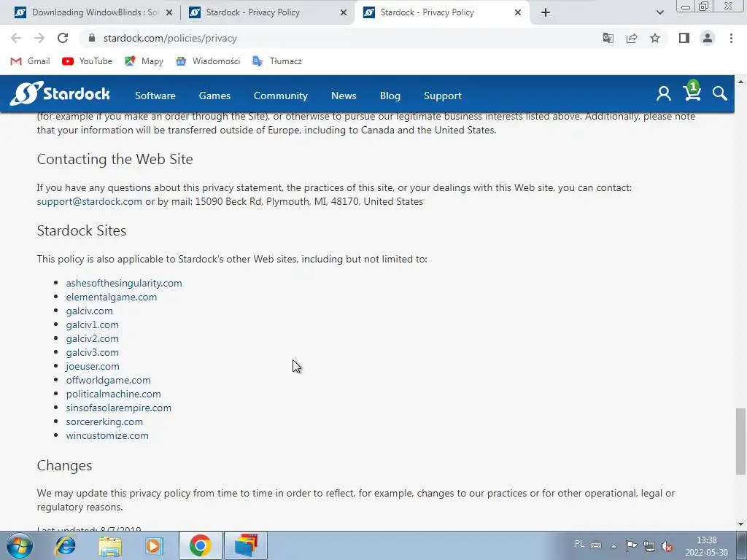This screenshot has height=560, width=747.
Task: Click the support@stardock.com email link
Action: tap(90, 201)
